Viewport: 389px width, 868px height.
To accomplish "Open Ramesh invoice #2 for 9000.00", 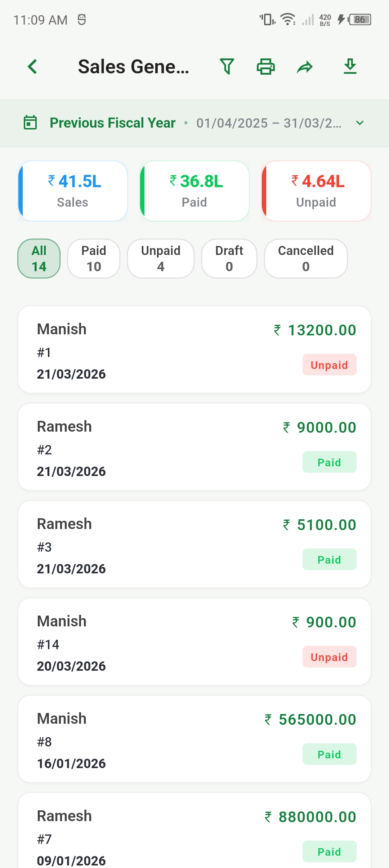I will click(x=194, y=447).
